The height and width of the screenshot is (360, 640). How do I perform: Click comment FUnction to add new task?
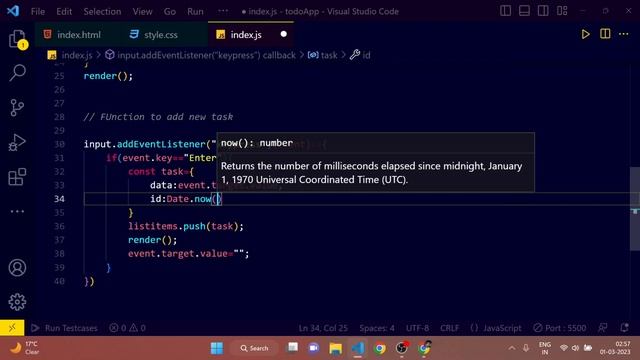point(158,117)
